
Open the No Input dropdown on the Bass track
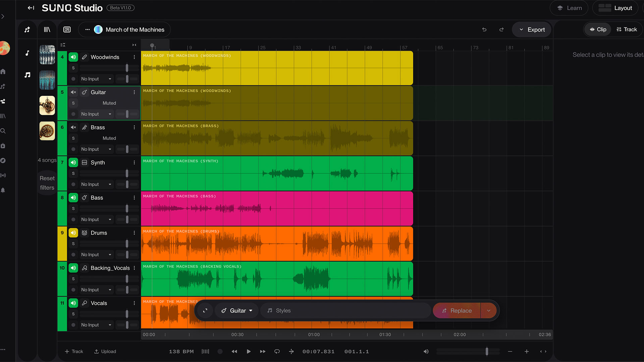point(96,219)
